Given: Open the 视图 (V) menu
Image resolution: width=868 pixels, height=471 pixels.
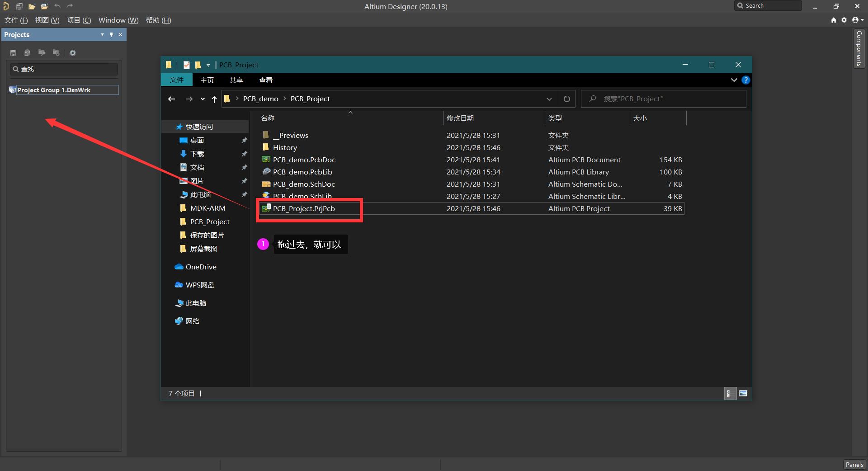Looking at the screenshot, I should click(x=47, y=20).
